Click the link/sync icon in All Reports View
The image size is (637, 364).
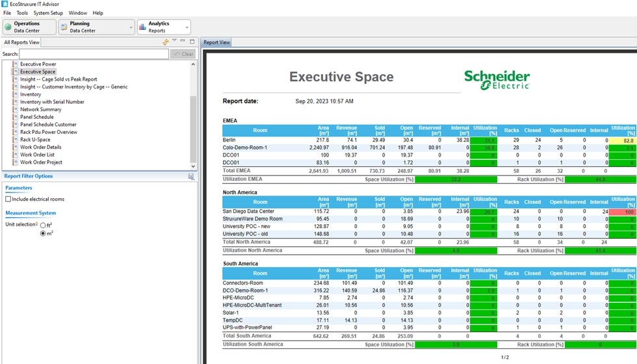pyautogui.click(x=166, y=42)
